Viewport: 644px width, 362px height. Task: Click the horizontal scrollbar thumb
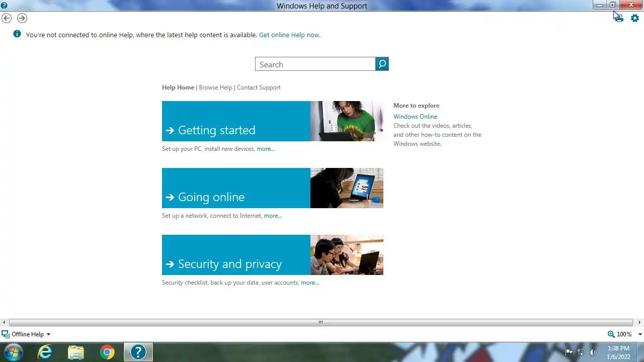tap(320, 322)
